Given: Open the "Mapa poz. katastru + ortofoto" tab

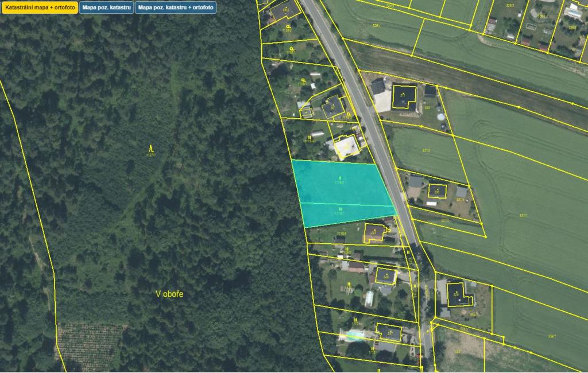Looking at the screenshot, I should pyautogui.click(x=176, y=7).
